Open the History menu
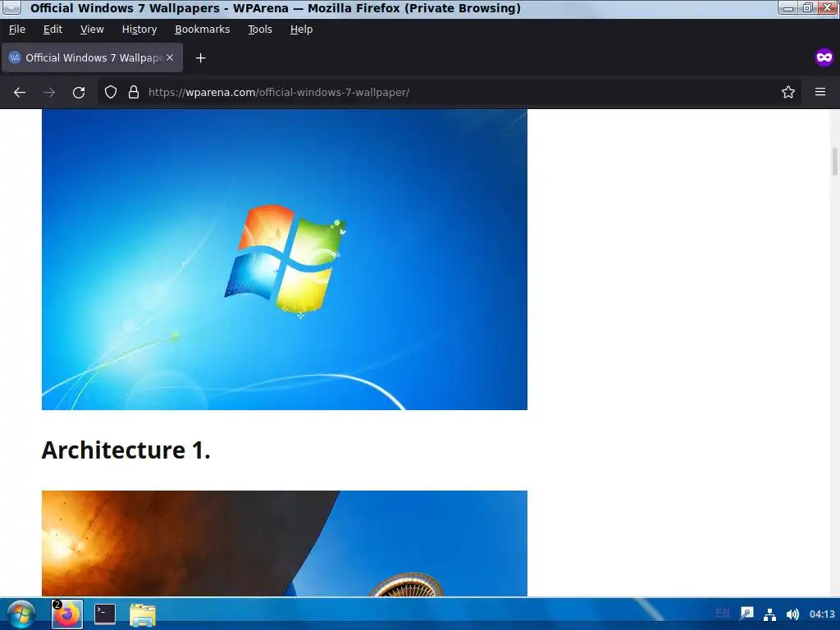Screen dimensions: 840x630 click(x=139, y=30)
